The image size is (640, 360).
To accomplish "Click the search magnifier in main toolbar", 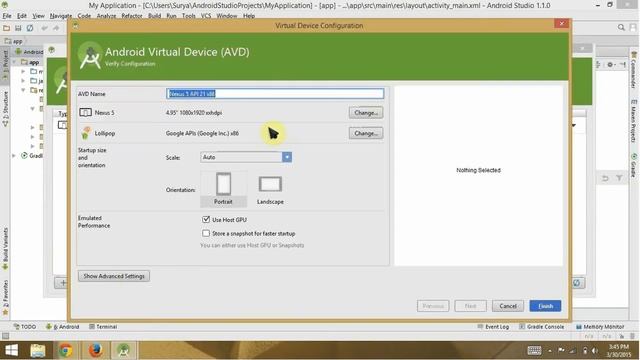I will pyautogui.click(x=621, y=27).
